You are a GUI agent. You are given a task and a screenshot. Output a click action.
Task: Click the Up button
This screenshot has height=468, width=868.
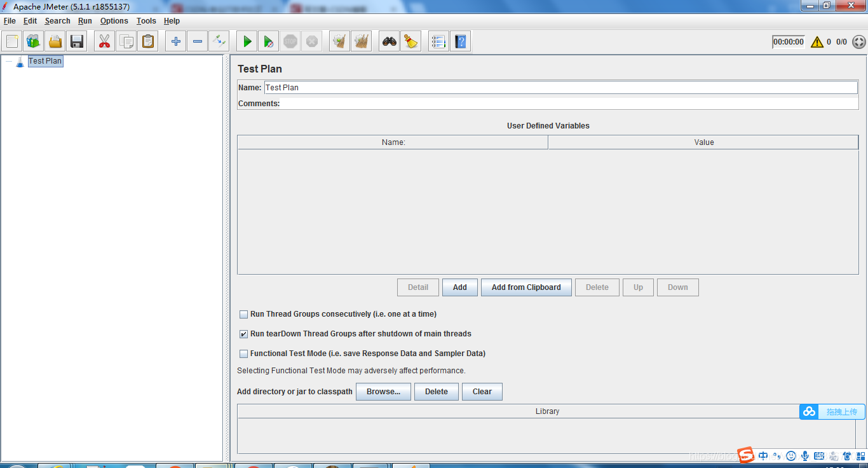(638, 287)
